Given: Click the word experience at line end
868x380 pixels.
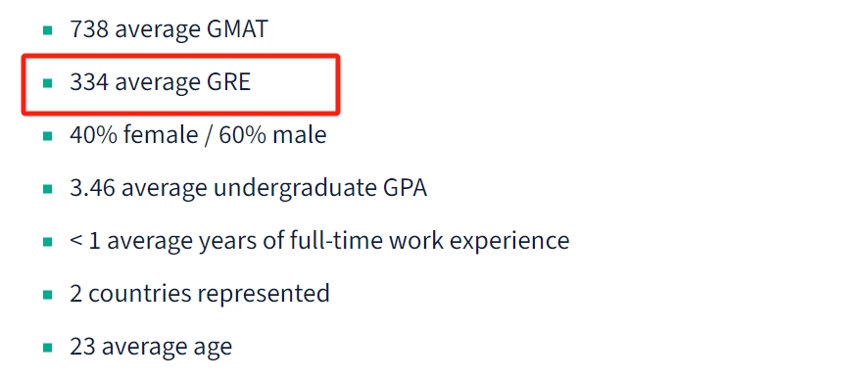Looking at the screenshot, I should pyautogui.click(x=509, y=242).
